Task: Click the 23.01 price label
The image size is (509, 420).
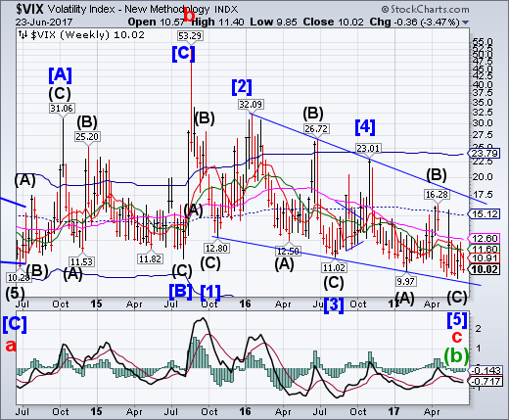Action: point(368,149)
